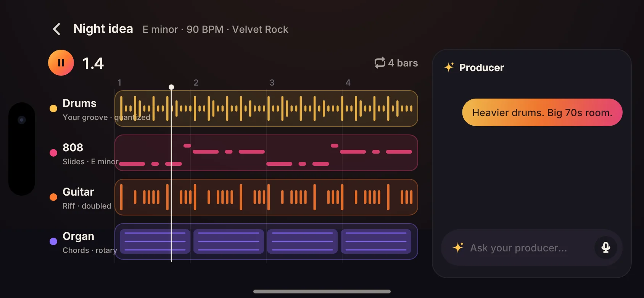
Task: Select the third Organ chord block
Action: [x=302, y=241]
